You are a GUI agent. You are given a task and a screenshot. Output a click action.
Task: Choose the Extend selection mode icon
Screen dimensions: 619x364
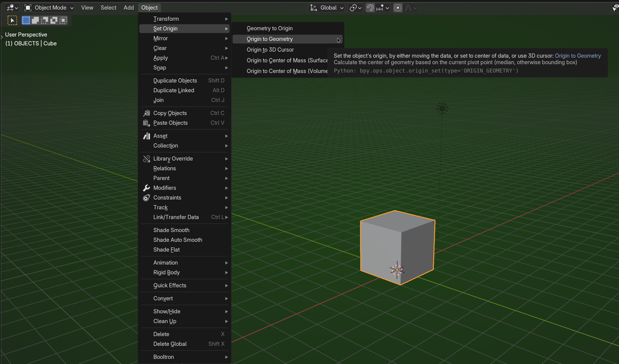[x=35, y=20]
